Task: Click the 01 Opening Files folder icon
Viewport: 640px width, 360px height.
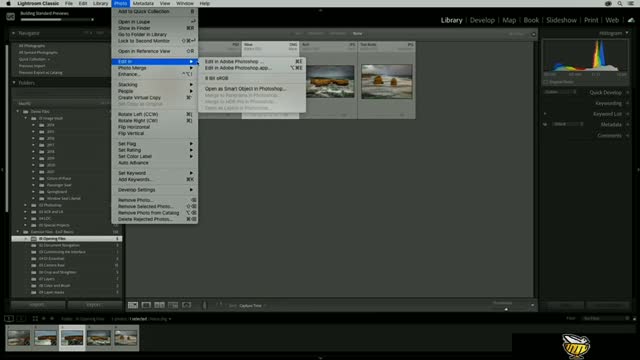Action: click(x=34, y=239)
